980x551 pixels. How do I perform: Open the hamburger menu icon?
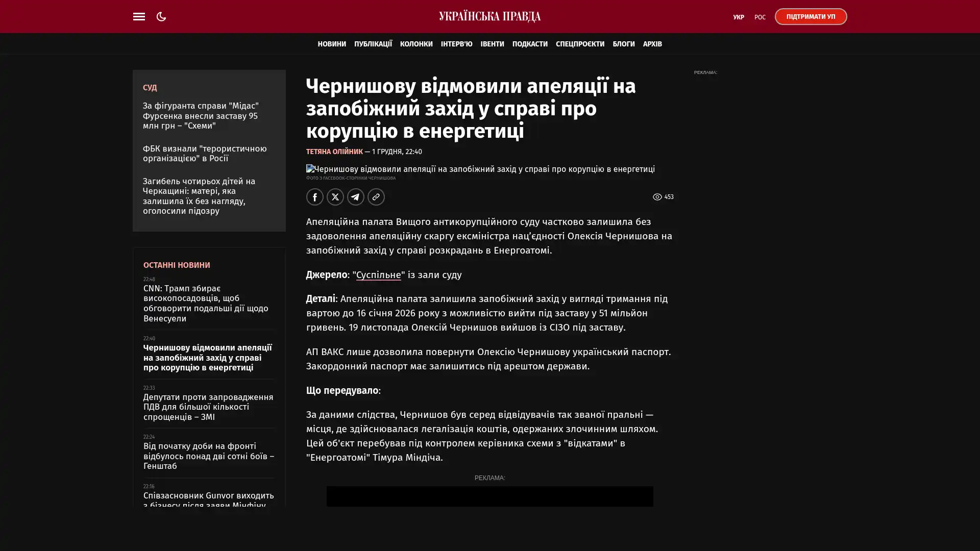tap(139, 16)
